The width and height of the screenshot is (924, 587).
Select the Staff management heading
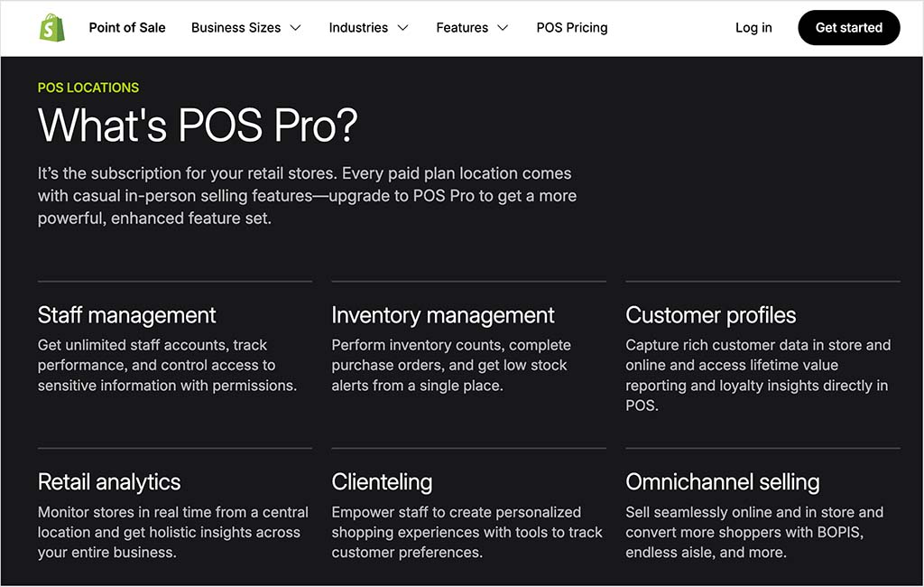point(126,315)
